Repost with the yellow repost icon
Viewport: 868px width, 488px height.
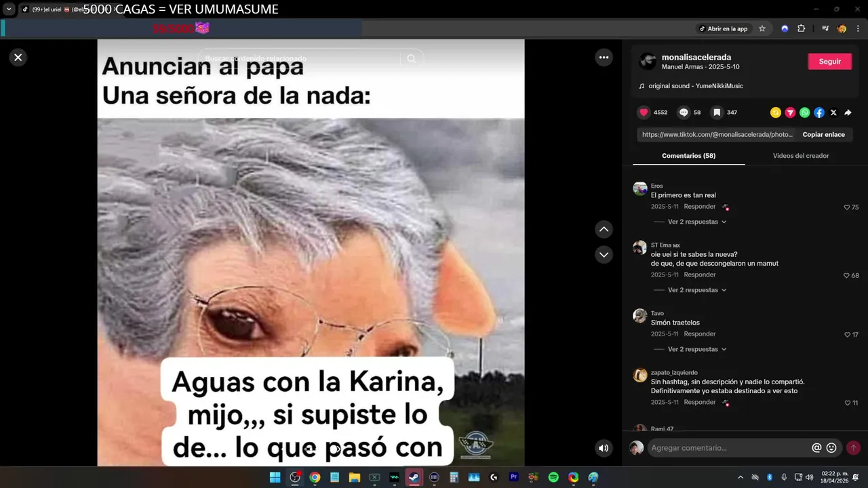776,113
